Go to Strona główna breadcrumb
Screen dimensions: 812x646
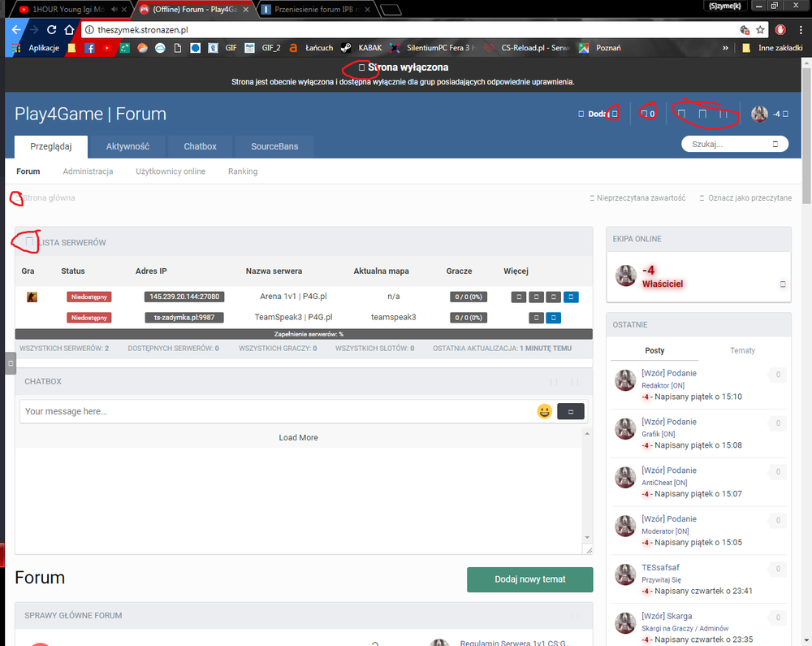tap(49, 198)
